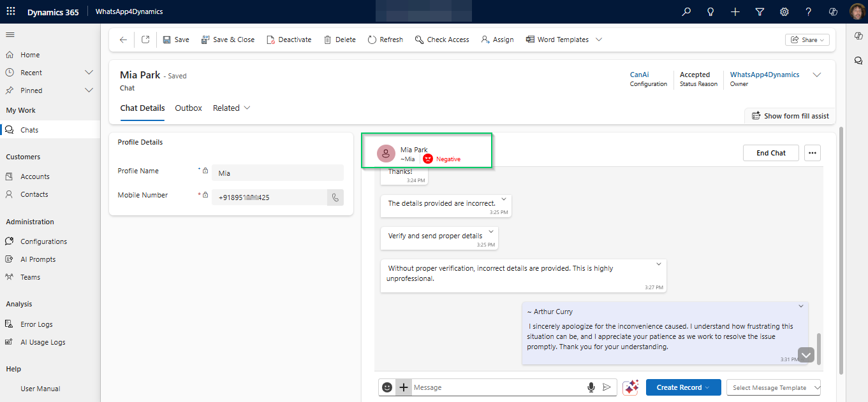Click the Message input field

point(497,387)
